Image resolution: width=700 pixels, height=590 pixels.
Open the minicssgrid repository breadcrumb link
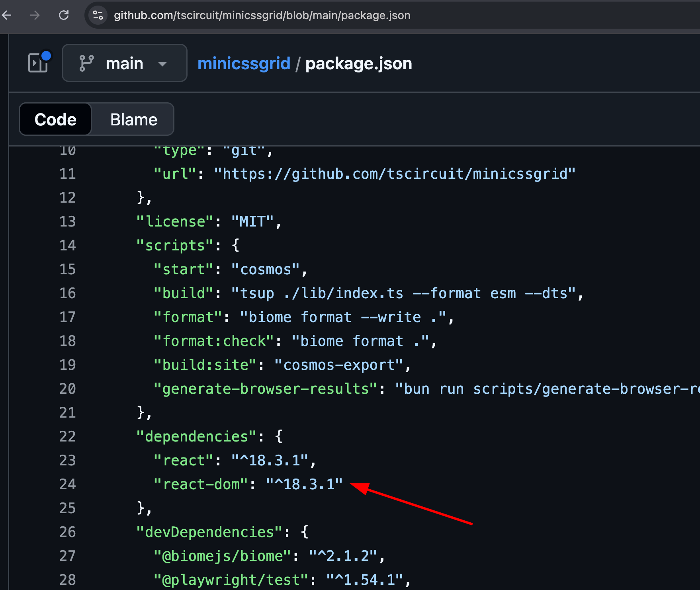[244, 64]
